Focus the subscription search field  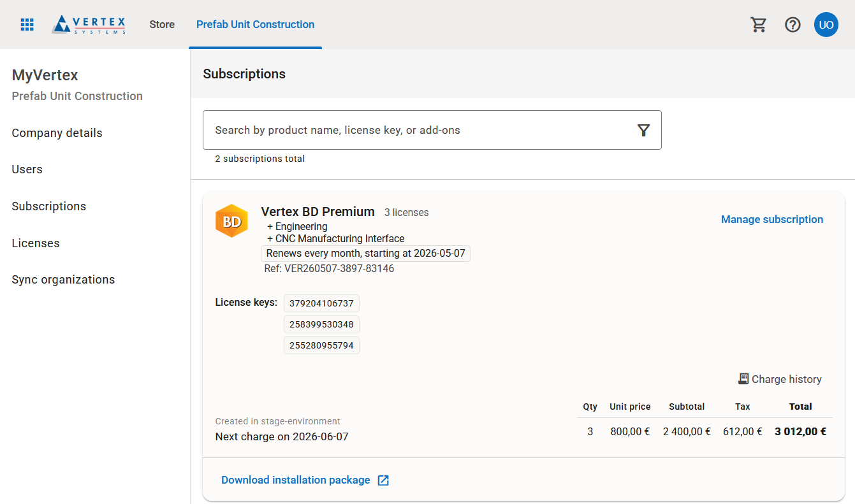(x=432, y=131)
